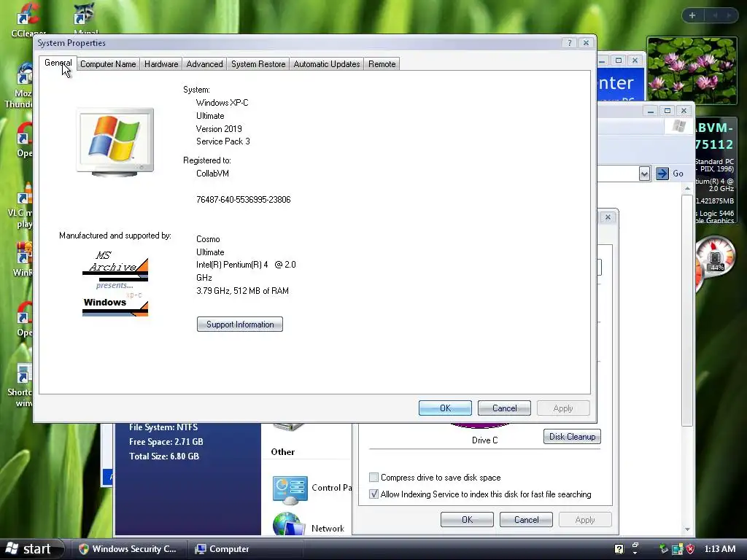The height and width of the screenshot is (560, 747).
Task: Click the Other section heading in Computer window
Action: [x=282, y=452]
